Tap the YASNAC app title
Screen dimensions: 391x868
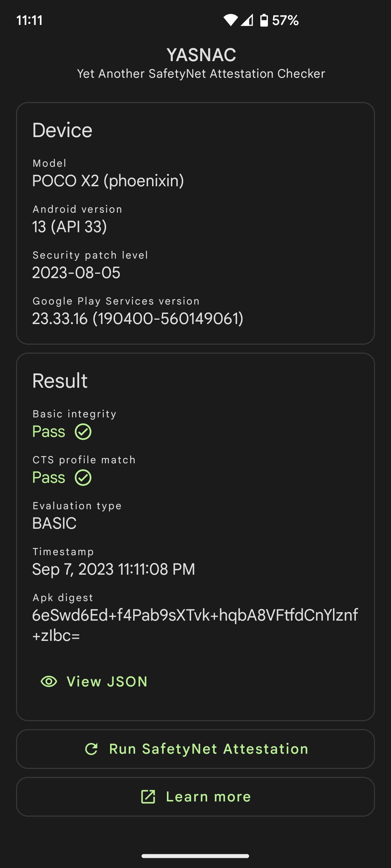point(201,55)
